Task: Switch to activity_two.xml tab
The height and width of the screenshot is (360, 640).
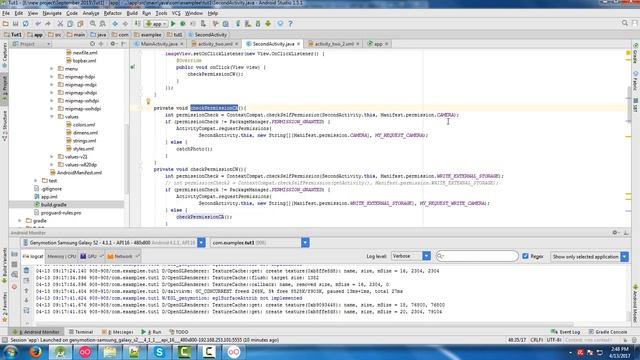Action: click(x=215, y=44)
